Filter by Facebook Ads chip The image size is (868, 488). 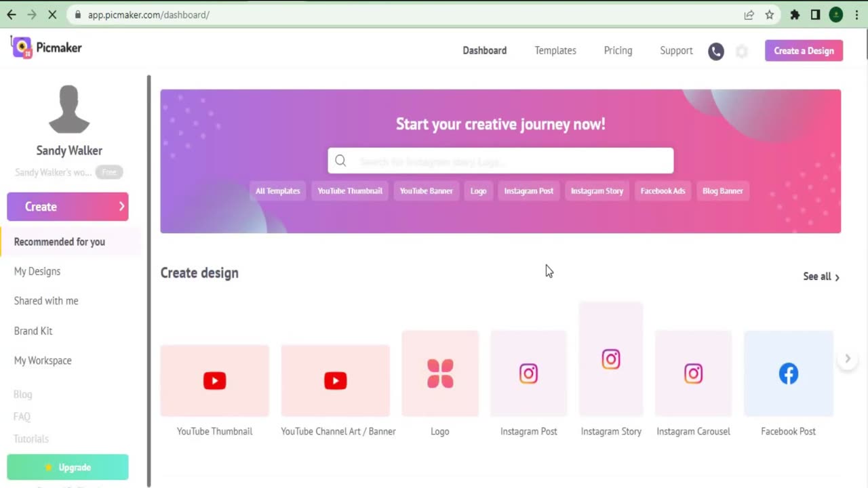coord(663,191)
